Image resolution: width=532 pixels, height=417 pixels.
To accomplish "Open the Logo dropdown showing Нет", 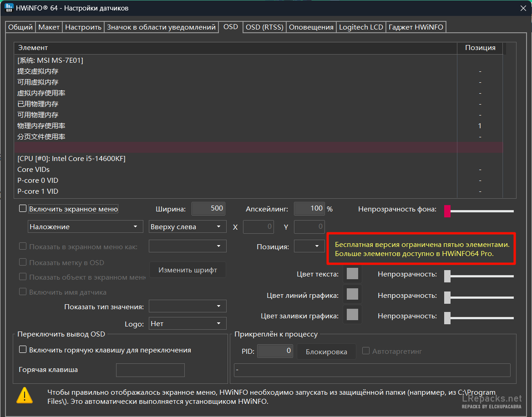I will pos(187,323).
